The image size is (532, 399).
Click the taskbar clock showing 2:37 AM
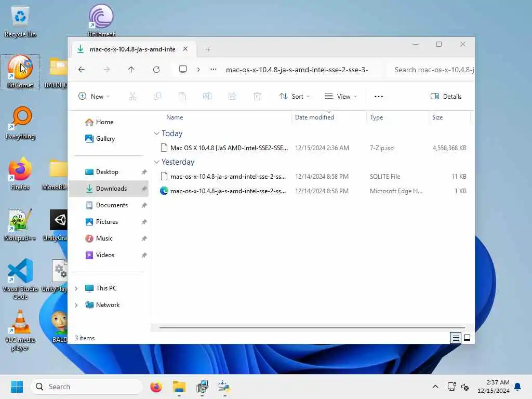click(x=493, y=387)
